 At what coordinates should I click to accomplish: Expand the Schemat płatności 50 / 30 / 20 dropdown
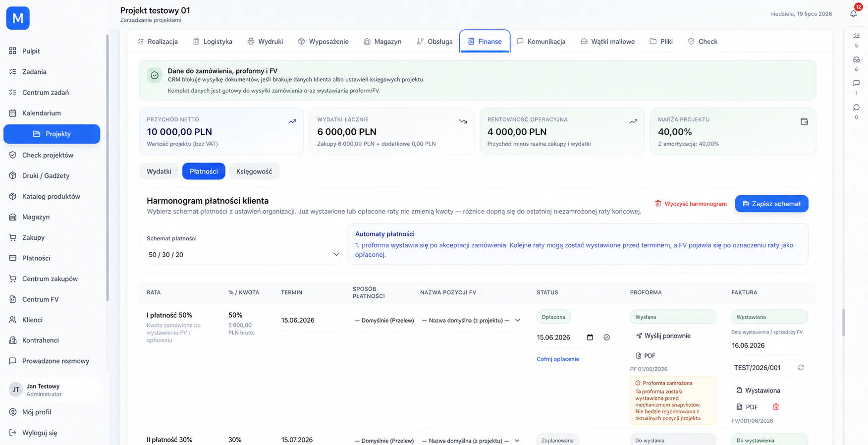pos(243,255)
